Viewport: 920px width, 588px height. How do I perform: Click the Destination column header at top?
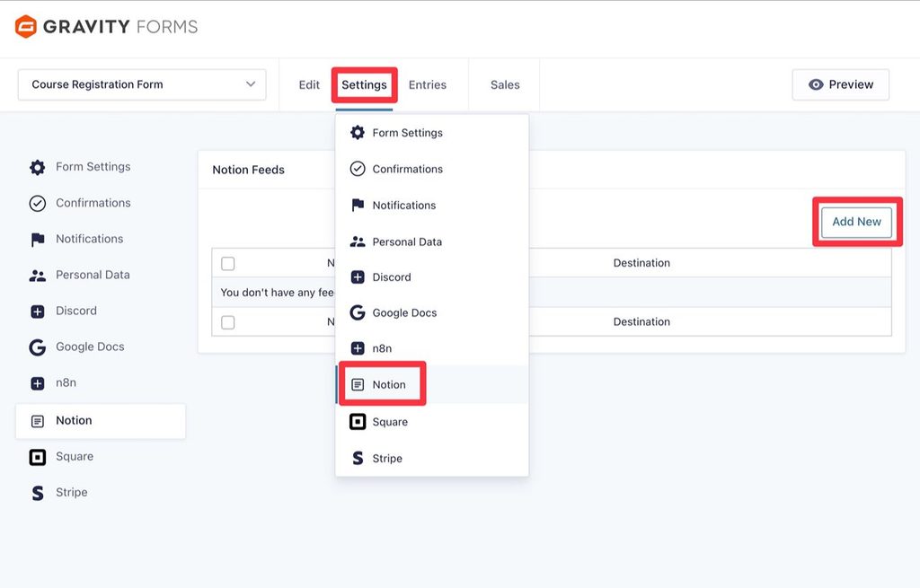click(641, 263)
